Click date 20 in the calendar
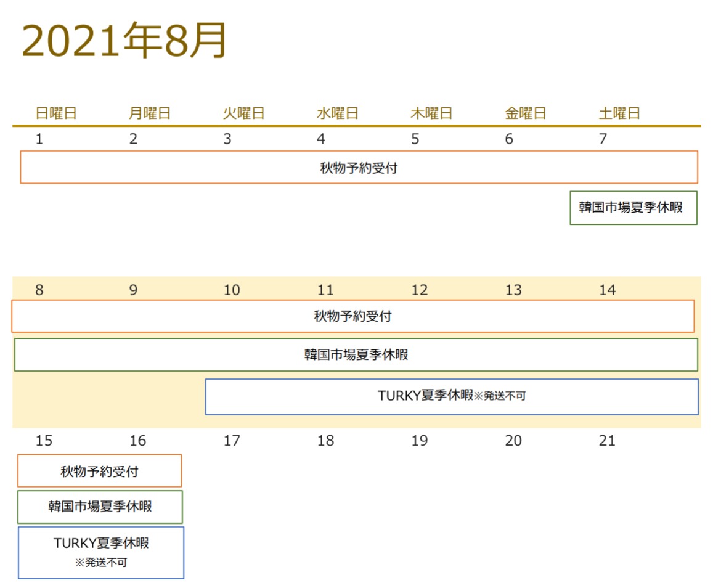 (513, 441)
